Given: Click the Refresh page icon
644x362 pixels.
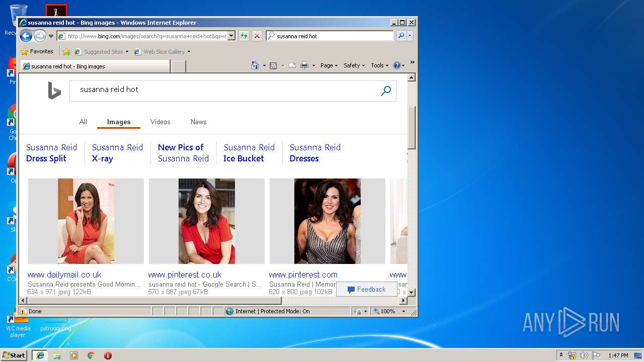Looking at the screenshot, I should [x=244, y=36].
